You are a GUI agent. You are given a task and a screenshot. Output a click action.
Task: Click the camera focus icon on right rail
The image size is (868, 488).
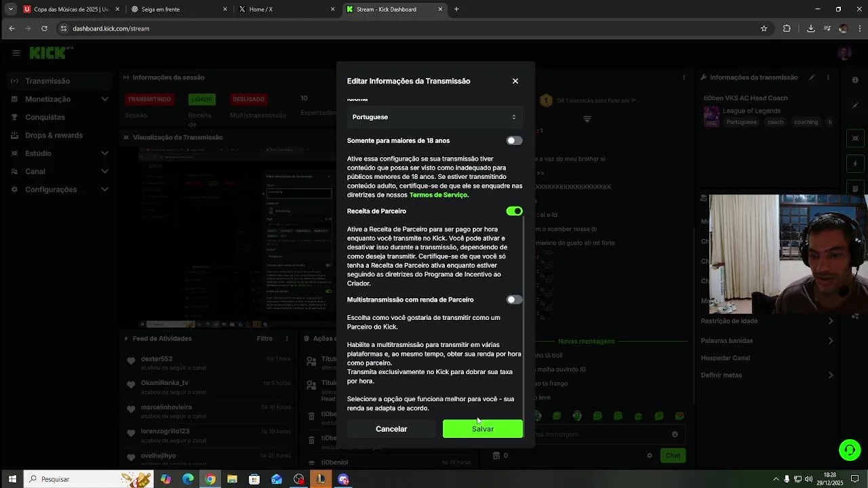coord(855,138)
